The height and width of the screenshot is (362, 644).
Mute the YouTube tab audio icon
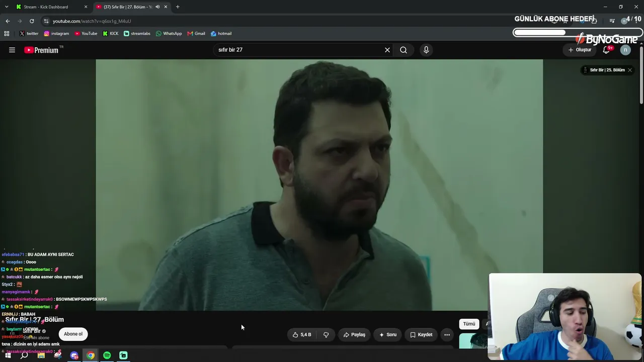pos(157,7)
